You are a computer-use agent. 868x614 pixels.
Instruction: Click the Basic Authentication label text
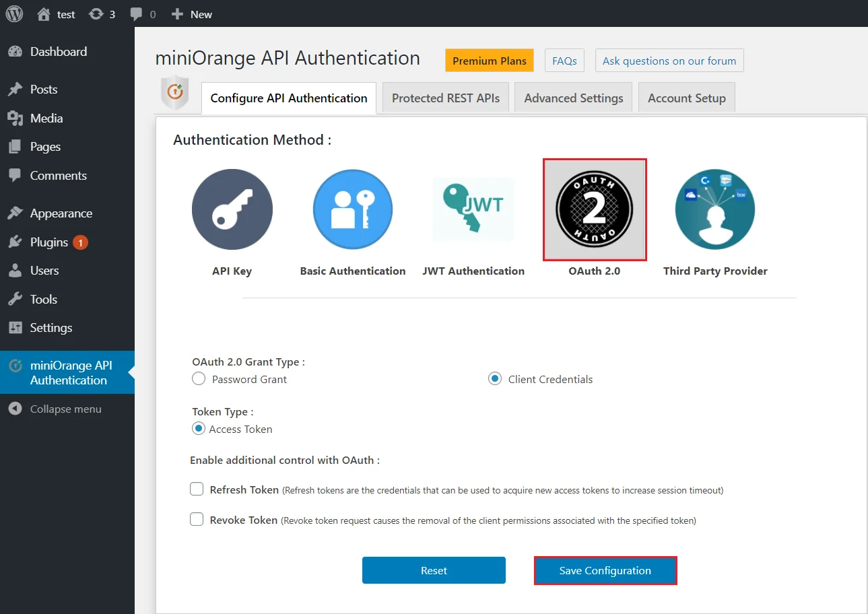coord(353,271)
